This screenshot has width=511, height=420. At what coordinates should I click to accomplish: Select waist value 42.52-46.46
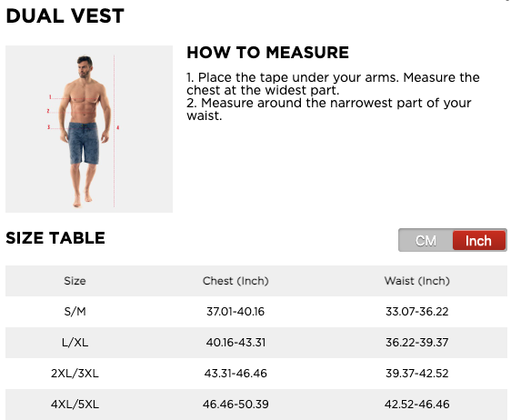tap(417, 405)
